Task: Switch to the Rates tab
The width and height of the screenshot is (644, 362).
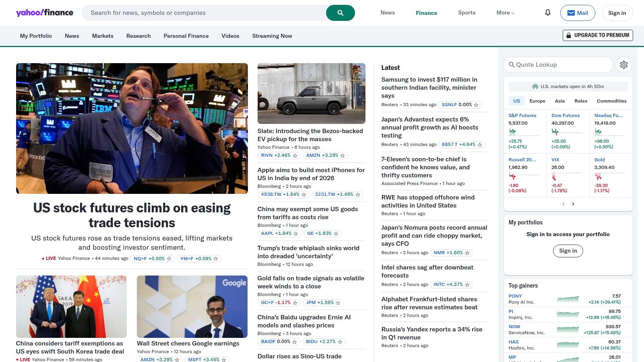Action: click(x=581, y=101)
